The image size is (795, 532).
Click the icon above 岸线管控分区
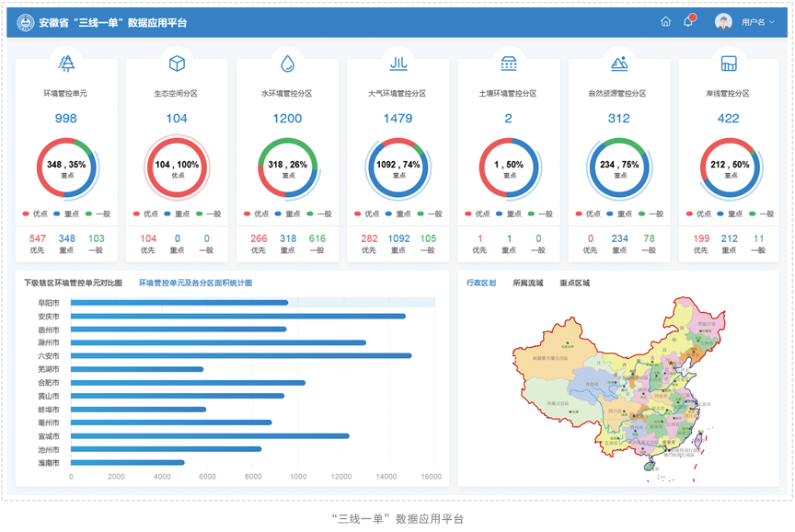729,64
